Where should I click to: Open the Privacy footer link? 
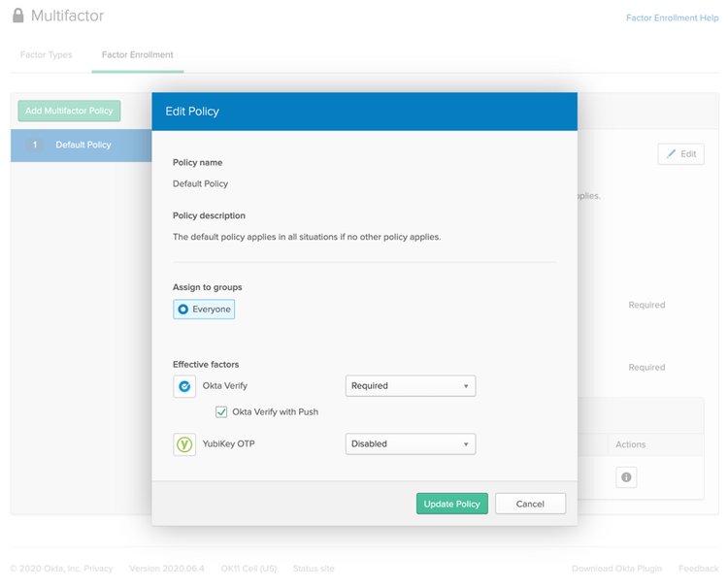click(x=98, y=568)
